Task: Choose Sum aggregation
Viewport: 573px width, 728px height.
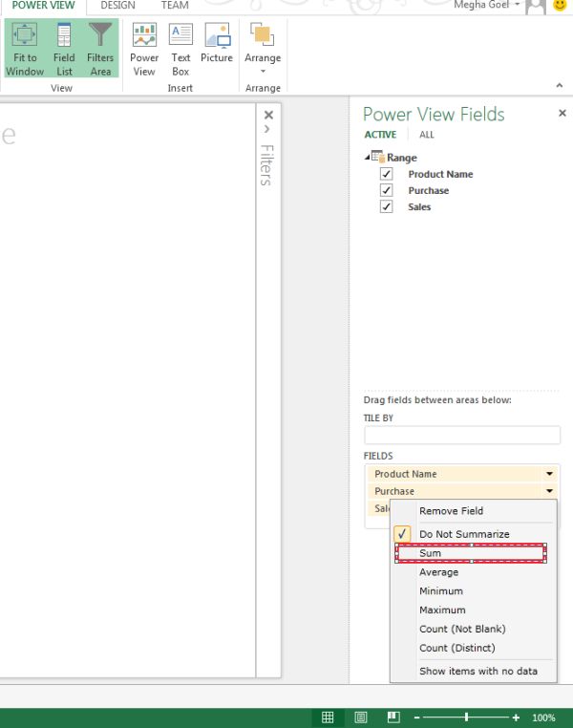Action: [472, 553]
